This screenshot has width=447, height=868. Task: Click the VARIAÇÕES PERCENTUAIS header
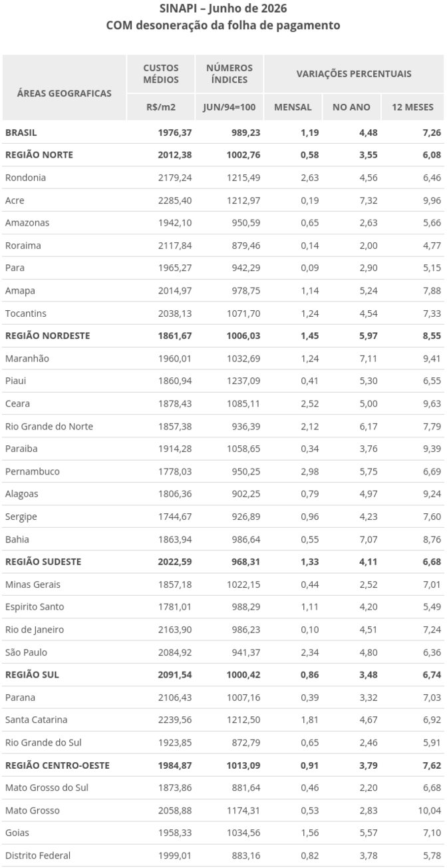(354, 74)
